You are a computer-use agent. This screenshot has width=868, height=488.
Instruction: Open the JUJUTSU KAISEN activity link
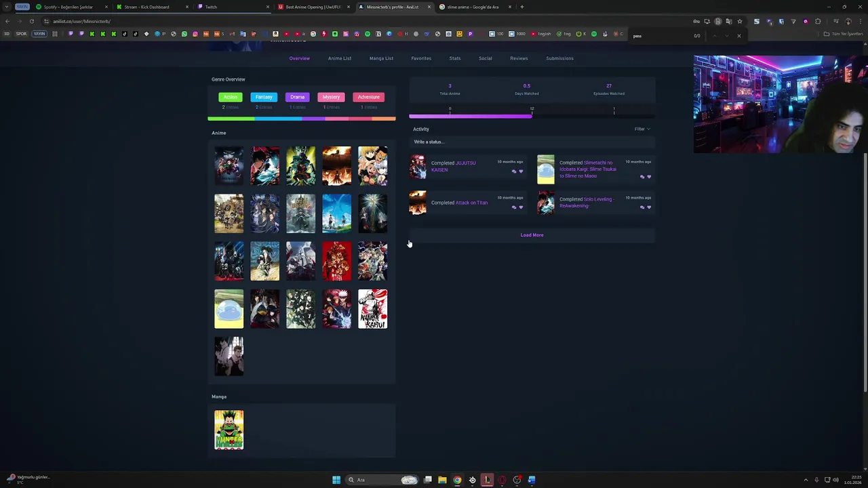pos(454,166)
